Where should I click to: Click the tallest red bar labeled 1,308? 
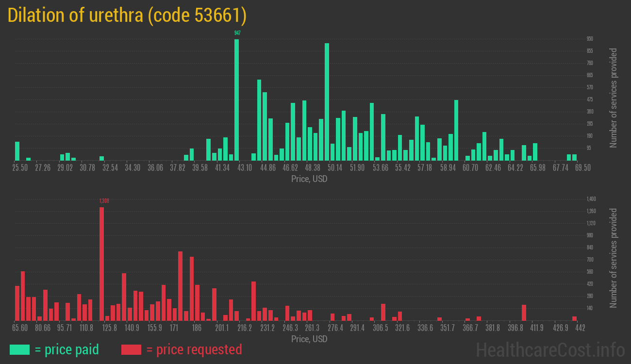click(102, 264)
